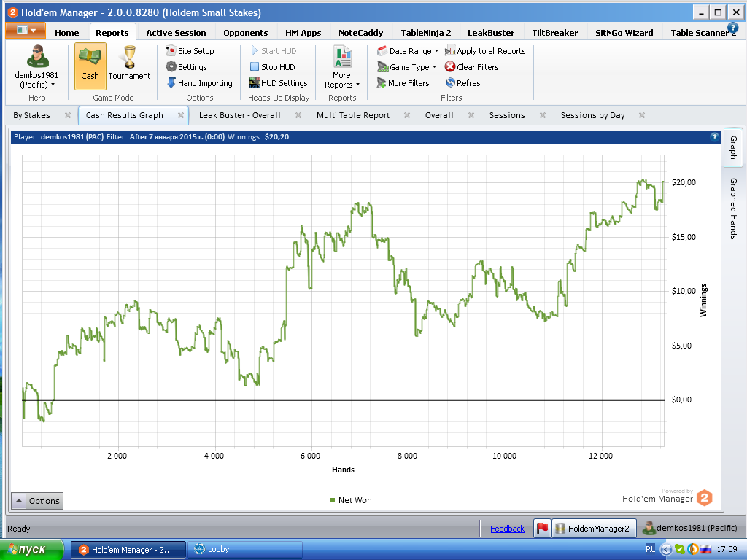Open the SitNGo Wizard tab
Viewport: 747px width, 560px height.
624,33
